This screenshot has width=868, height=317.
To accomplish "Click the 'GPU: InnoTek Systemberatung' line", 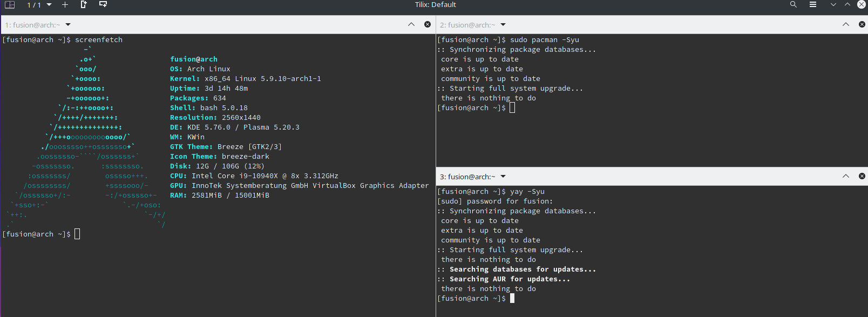I will point(300,186).
